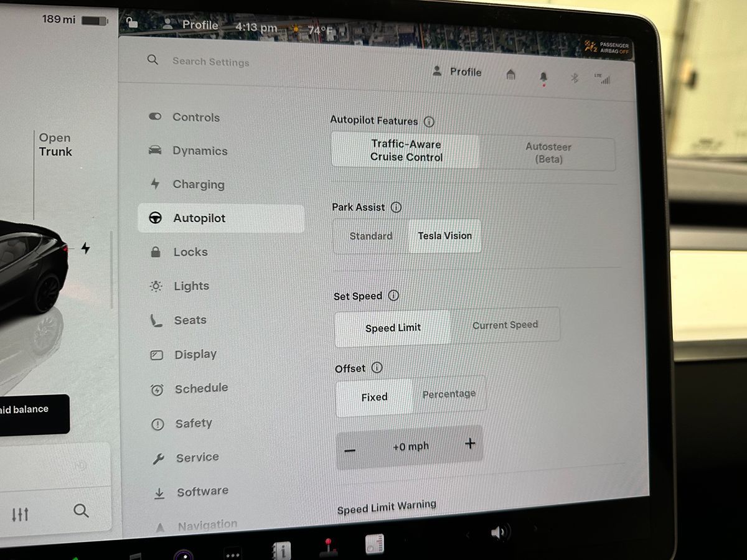Open the Seats settings menu
Viewport: 747px width, 560px height.
[179, 320]
